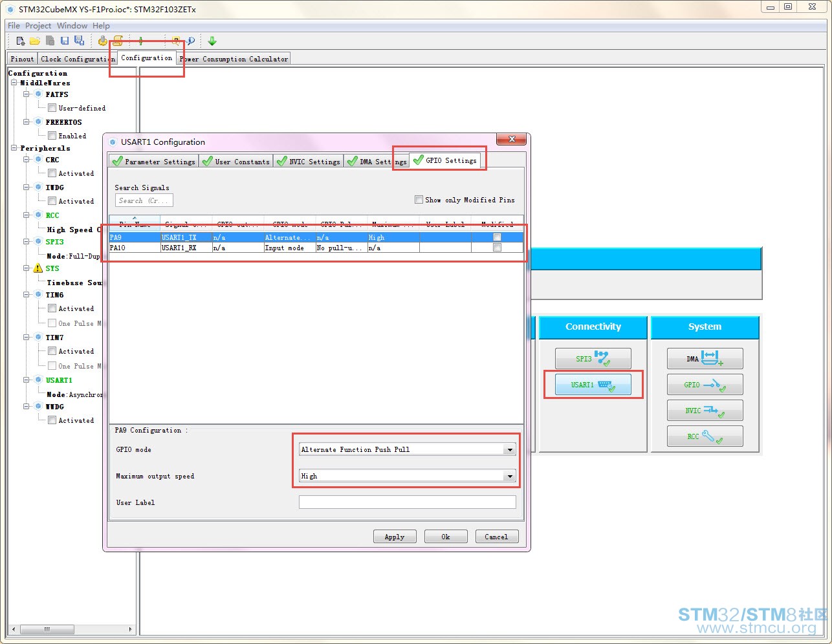This screenshot has width=832, height=644.
Task: Open the Window menu
Action: click(x=72, y=26)
